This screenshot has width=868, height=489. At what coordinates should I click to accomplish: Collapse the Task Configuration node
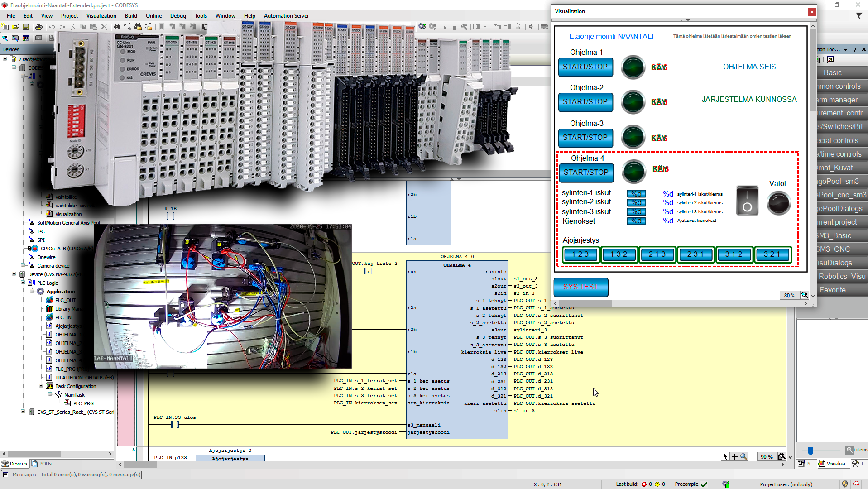click(41, 386)
